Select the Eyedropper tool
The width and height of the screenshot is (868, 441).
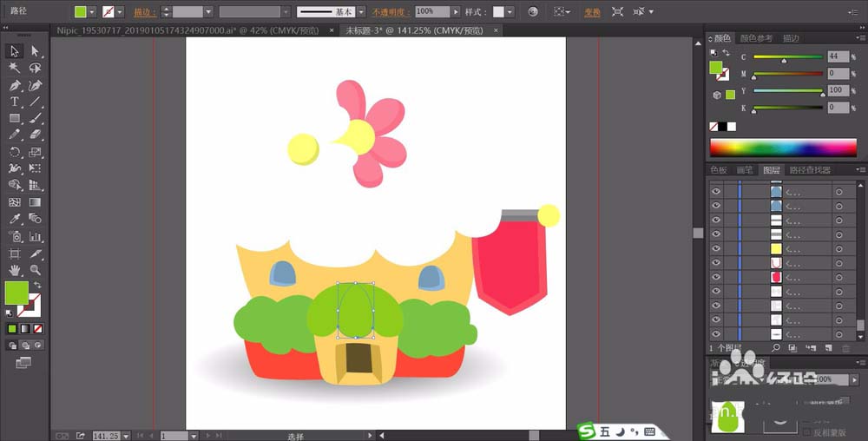pos(15,219)
